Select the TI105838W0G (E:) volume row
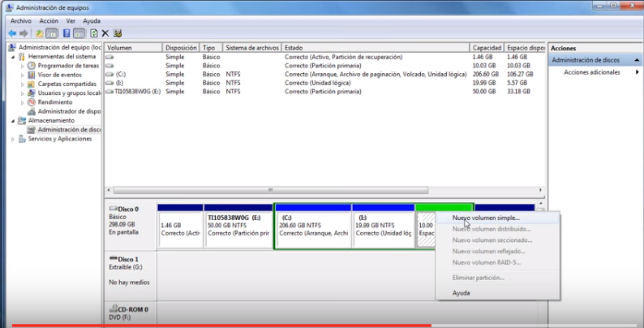644x328 pixels. [134, 92]
